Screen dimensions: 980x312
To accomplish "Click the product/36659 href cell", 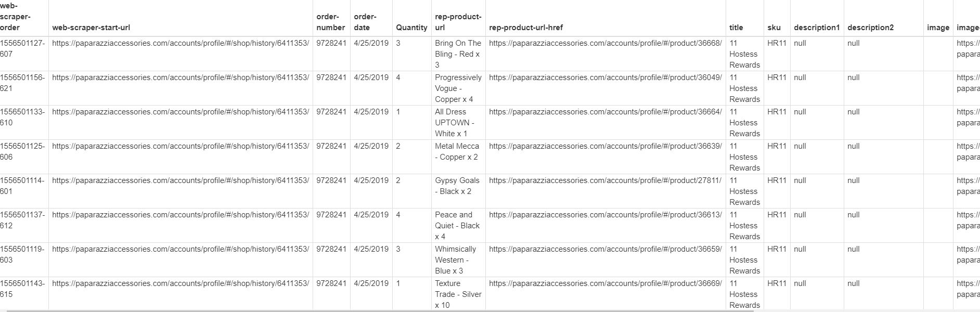I will click(x=605, y=249).
